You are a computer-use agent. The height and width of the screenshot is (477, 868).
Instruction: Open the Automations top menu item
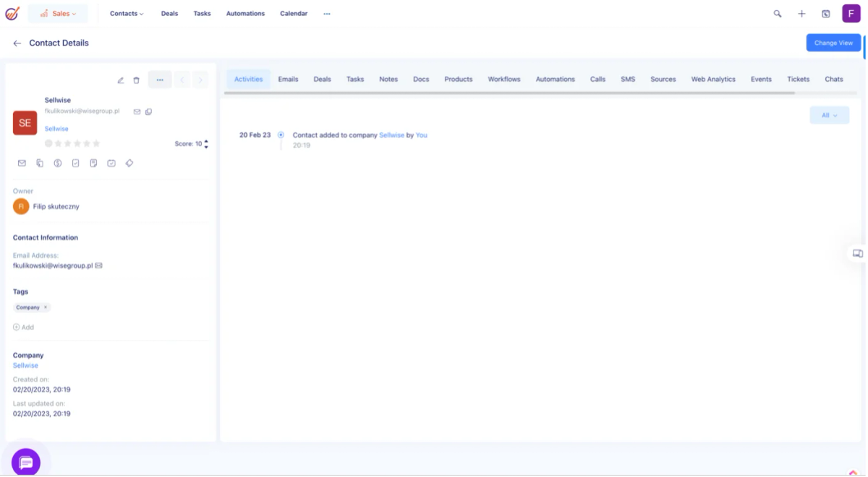(245, 14)
